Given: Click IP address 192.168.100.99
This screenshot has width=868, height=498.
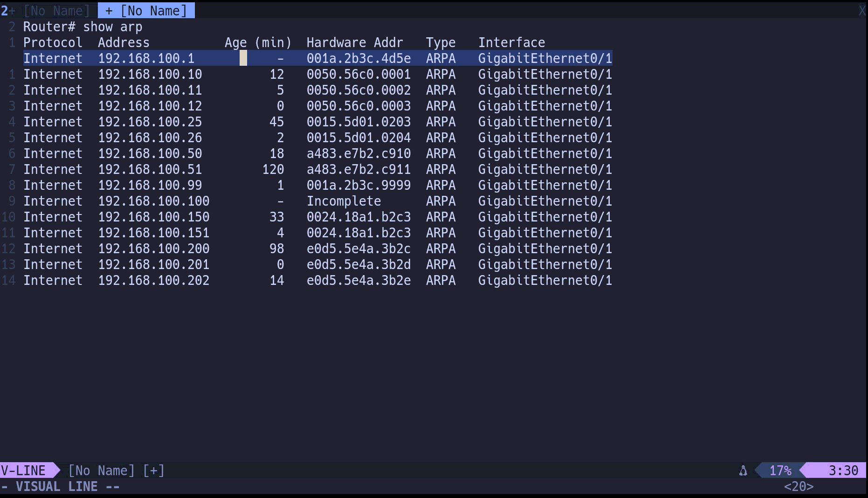Looking at the screenshot, I should pyautogui.click(x=150, y=185).
